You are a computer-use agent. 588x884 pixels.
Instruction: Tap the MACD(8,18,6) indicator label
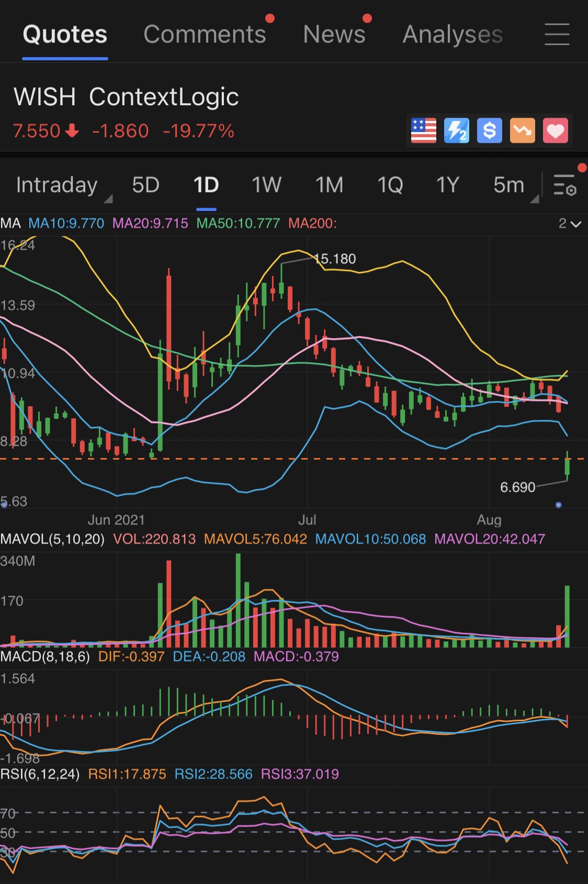coord(45,656)
